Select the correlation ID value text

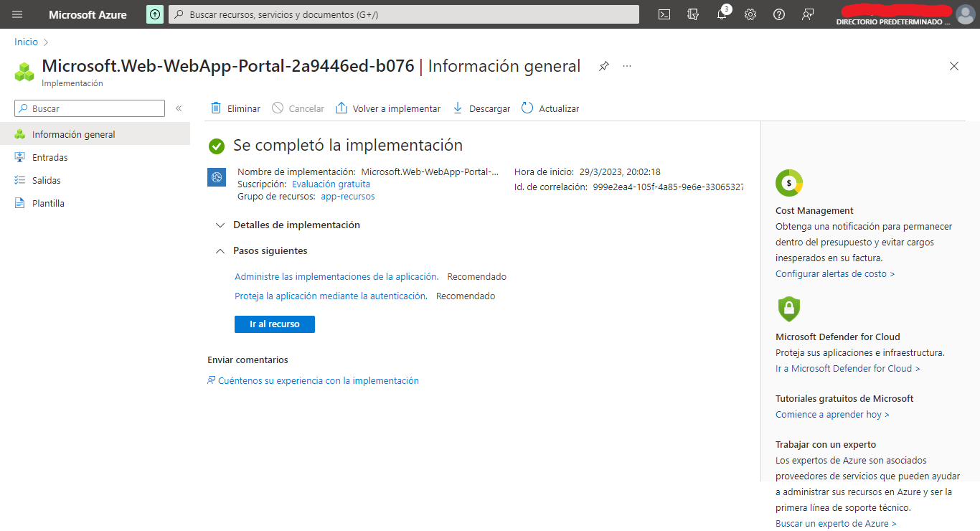pos(669,187)
